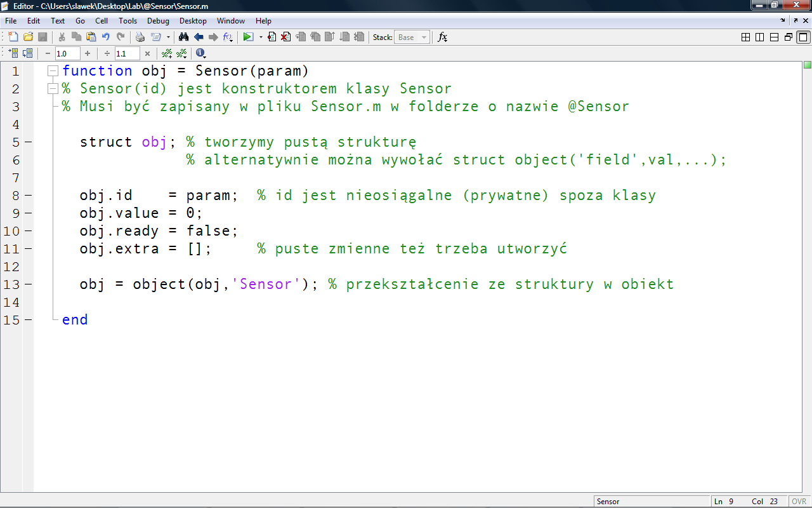Copy the selection using the Copy icon
This screenshot has width=812, height=508.
[76, 37]
